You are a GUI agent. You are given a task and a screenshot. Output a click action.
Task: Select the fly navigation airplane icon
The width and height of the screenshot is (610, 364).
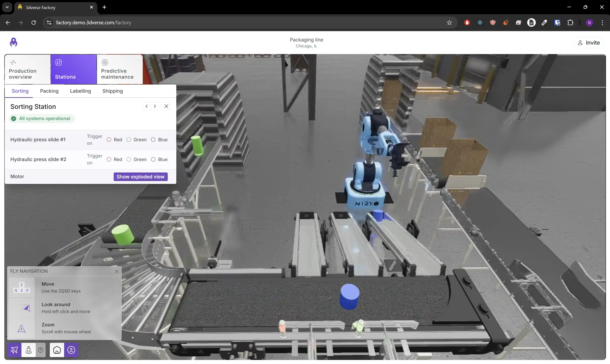point(14,350)
